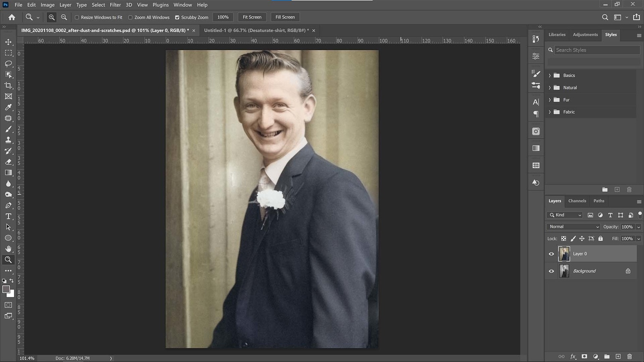This screenshot has height=362, width=644.
Task: Enable Resize Windows to Fit
Action: coord(77,17)
